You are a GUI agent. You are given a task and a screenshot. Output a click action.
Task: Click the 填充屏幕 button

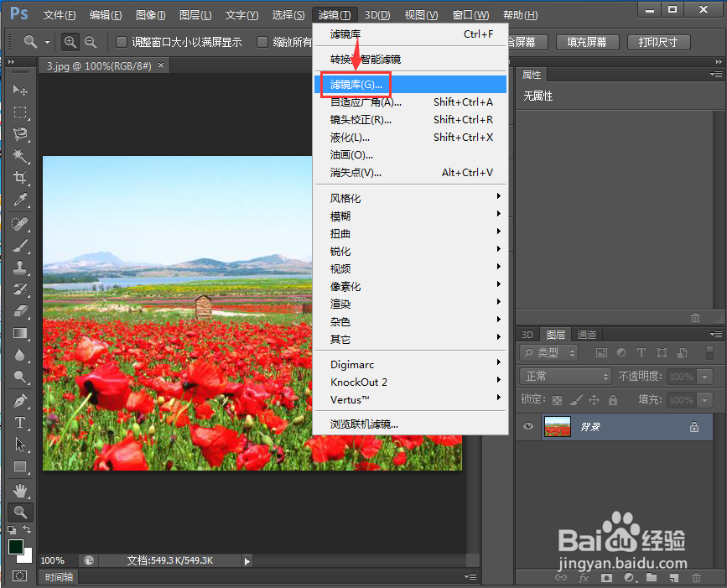(x=587, y=42)
